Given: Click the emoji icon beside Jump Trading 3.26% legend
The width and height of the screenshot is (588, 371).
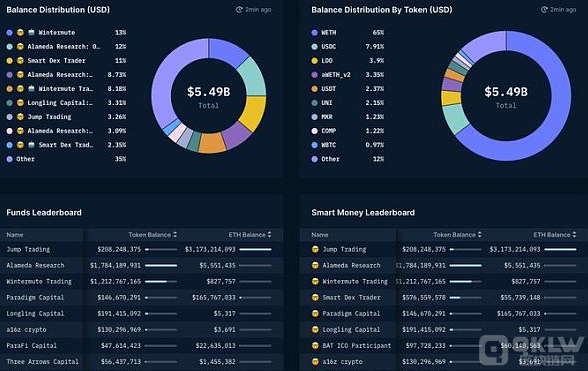Looking at the screenshot, I should coord(20,117).
